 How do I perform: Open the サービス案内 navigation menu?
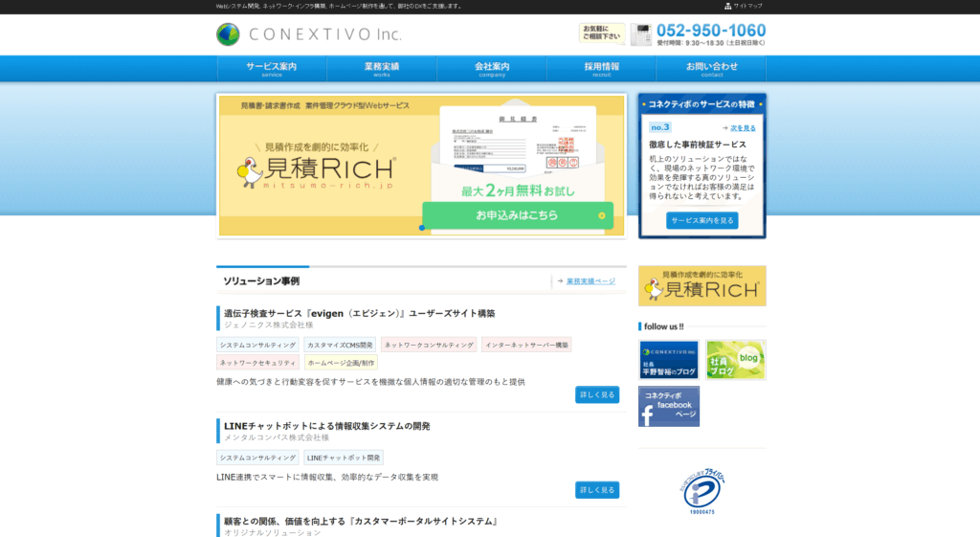[x=272, y=69]
